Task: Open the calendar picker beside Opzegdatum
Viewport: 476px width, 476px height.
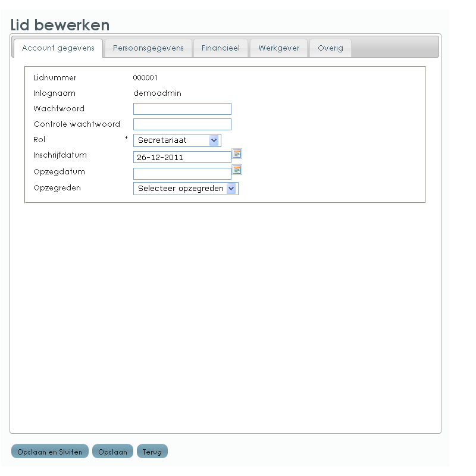Action: pyautogui.click(x=237, y=170)
